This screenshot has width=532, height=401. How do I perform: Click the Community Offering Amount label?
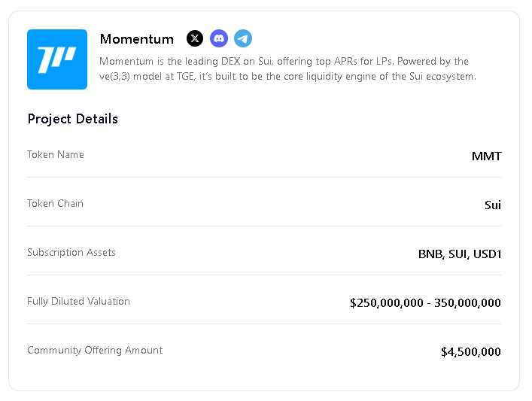pos(95,350)
